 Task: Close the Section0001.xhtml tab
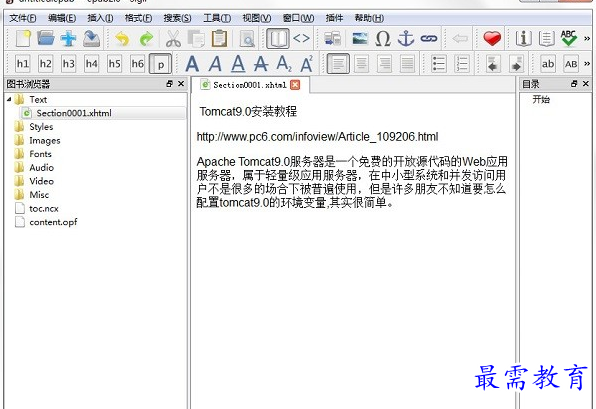tap(295, 85)
